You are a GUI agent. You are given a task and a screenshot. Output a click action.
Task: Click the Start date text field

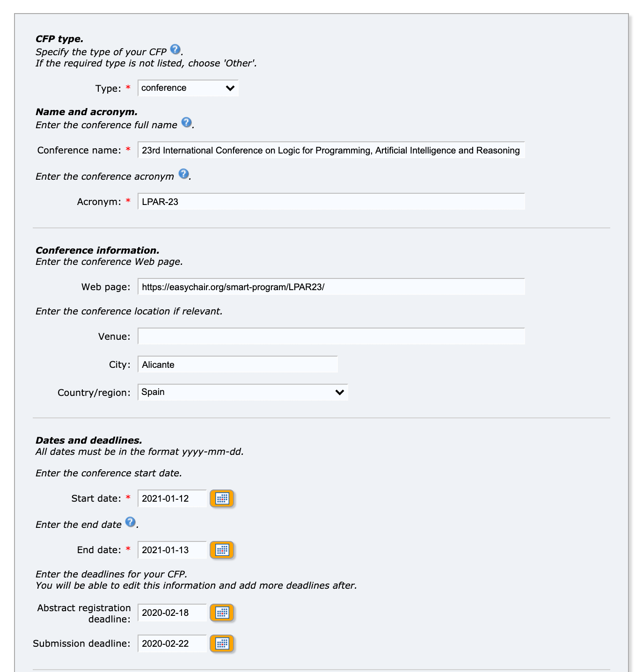coord(172,498)
